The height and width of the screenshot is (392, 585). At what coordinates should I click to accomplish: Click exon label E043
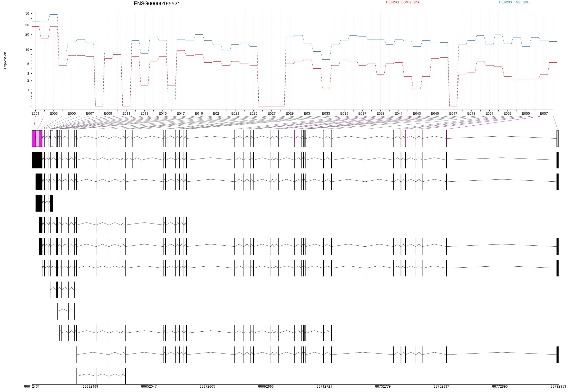tap(417, 113)
